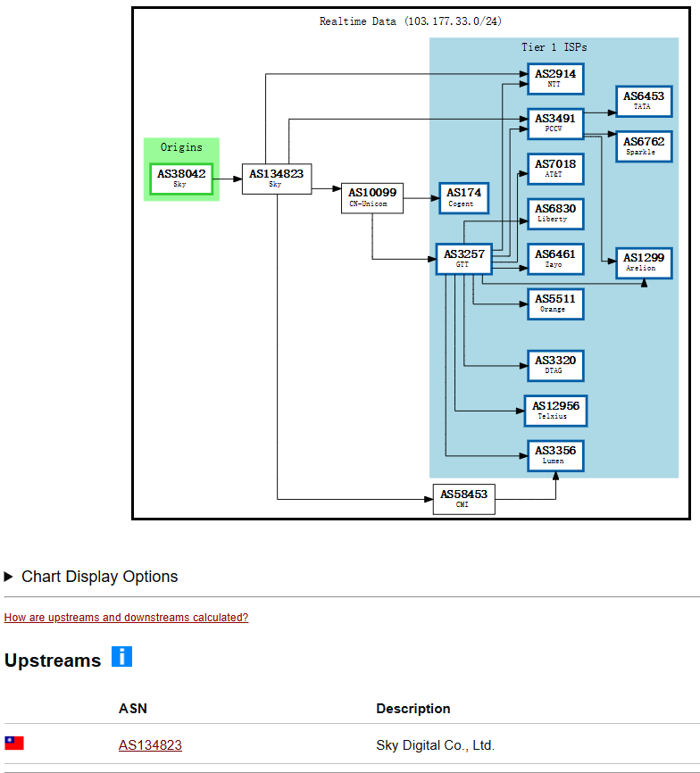
Task: Click the ASN column header
Action: coord(133,709)
